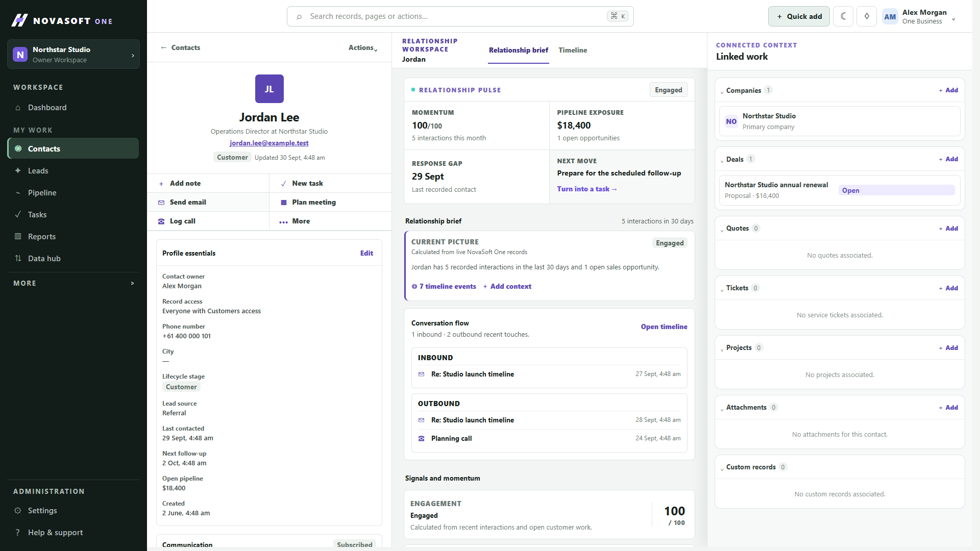
Task: Open More actions ellipsis
Action: point(330,221)
